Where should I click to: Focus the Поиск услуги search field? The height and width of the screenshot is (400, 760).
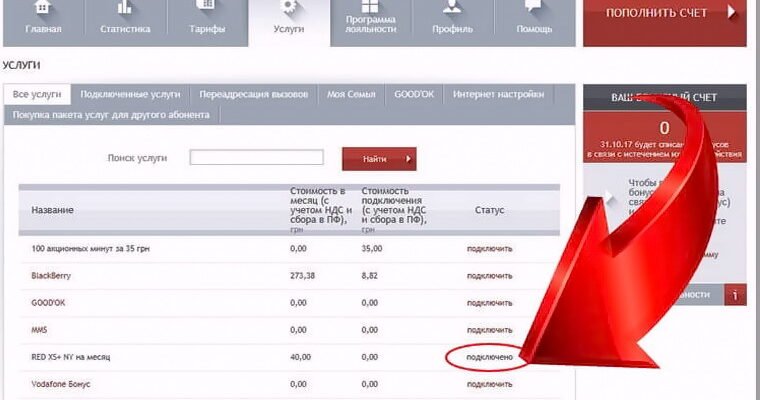[256, 157]
